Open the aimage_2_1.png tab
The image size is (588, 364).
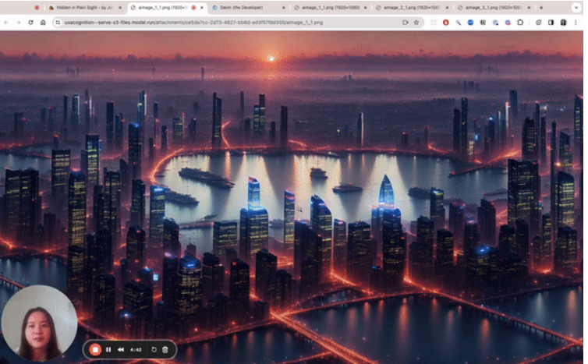406,7
